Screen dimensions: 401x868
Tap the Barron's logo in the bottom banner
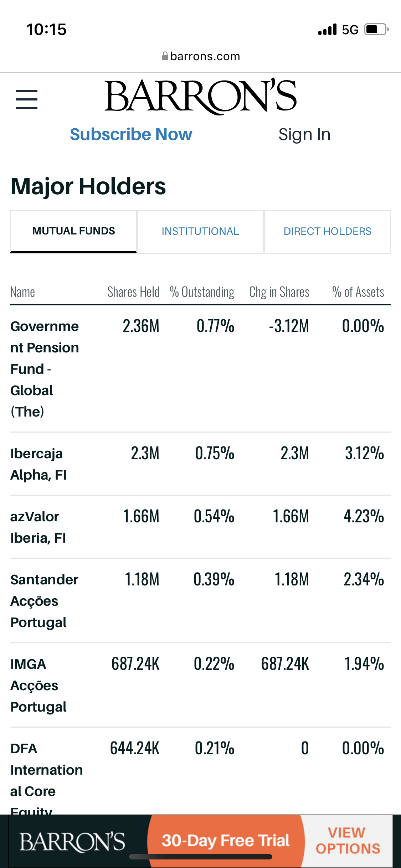click(72, 842)
